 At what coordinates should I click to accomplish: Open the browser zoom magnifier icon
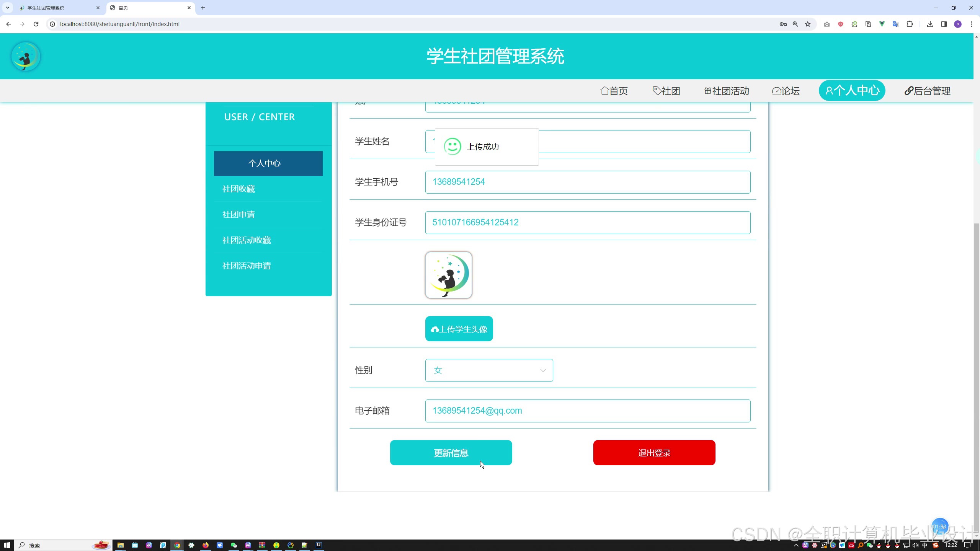click(795, 24)
